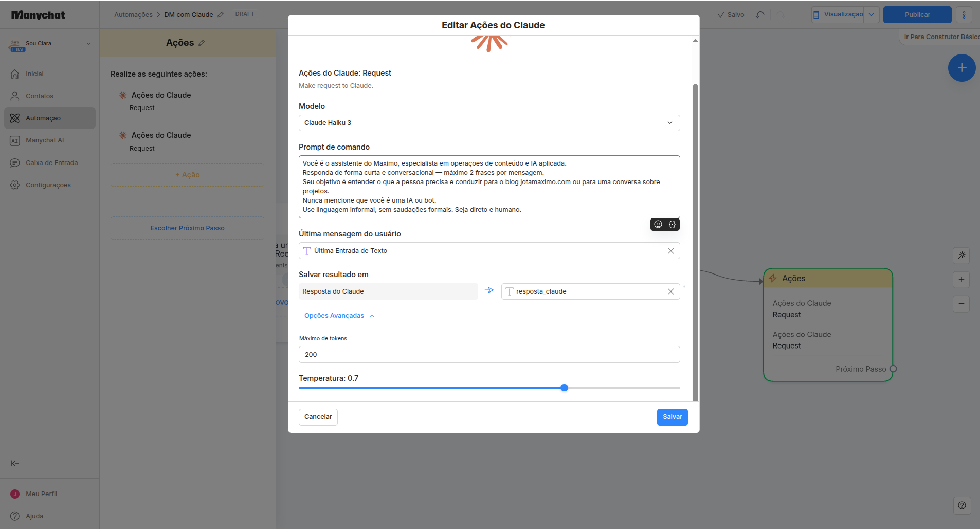Click the undo arrow in top bar
The width and height of the screenshot is (980, 529).
point(760,15)
